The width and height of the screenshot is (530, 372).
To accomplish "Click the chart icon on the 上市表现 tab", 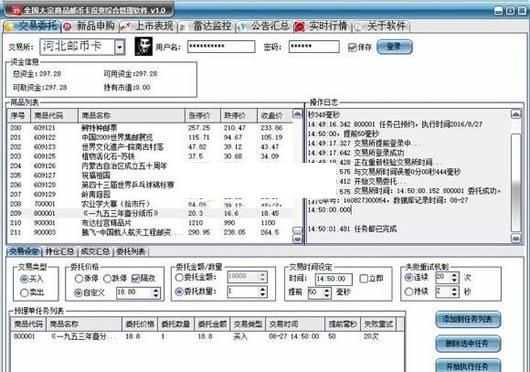I will [126, 27].
